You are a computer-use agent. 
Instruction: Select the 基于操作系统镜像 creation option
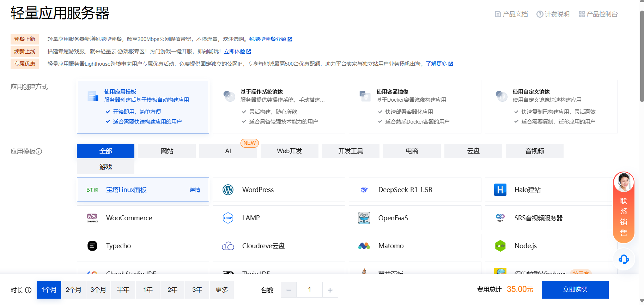point(279,107)
